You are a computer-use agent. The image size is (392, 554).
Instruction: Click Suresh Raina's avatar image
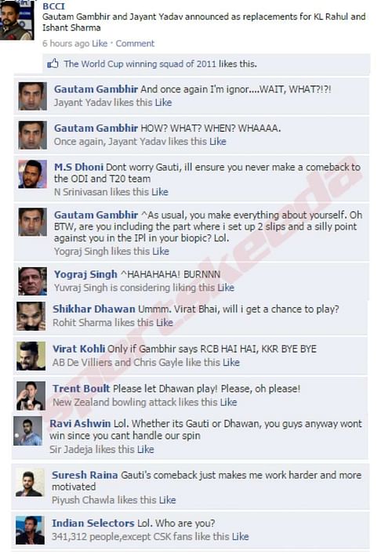[x=30, y=483]
